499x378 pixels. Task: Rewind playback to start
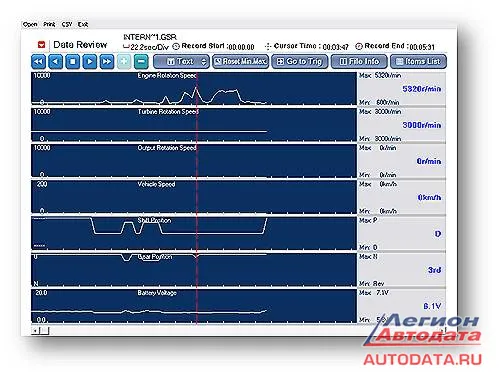(x=38, y=62)
